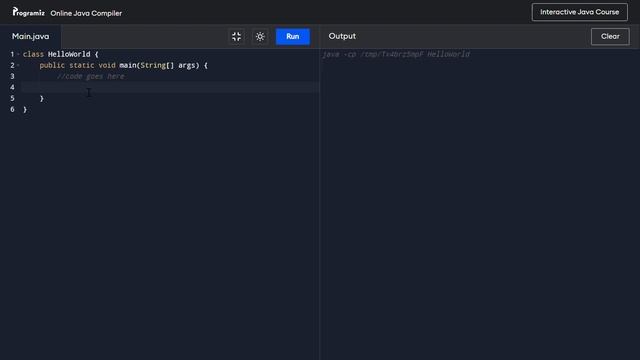
Task: Click the Programiz logo
Action: [28, 12]
